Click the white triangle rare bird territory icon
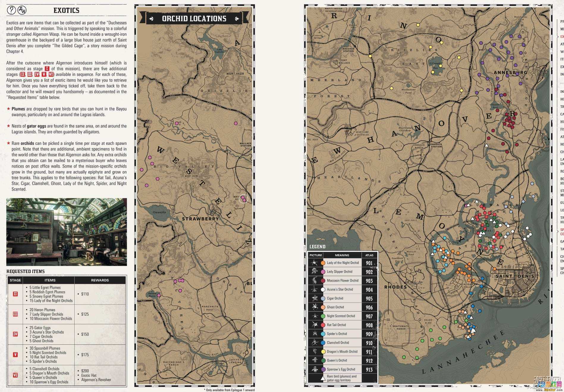 tap(323, 378)
